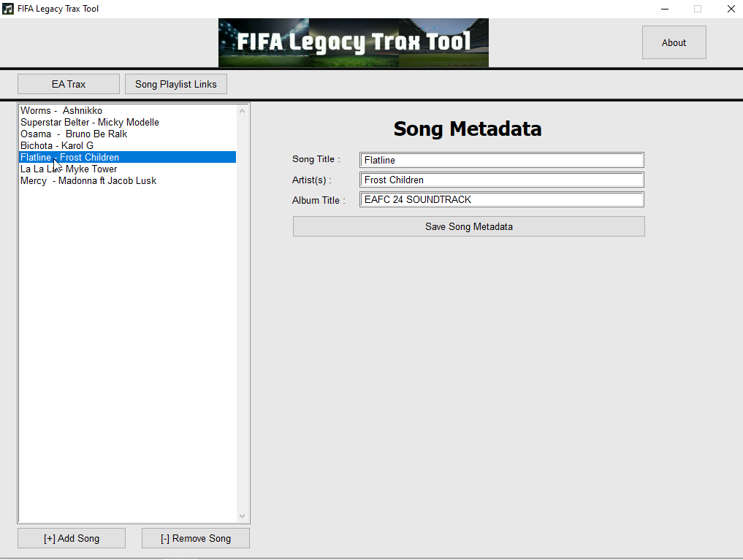Select Flatline - Frost Children row
Viewport: 743px width, 560px height.
(x=127, y=157)
